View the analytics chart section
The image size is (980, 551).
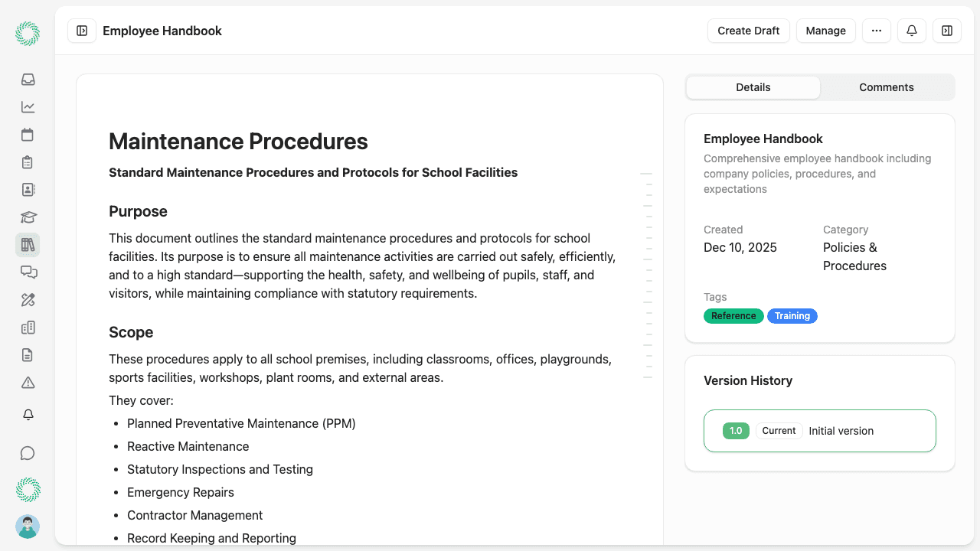(28, 107)
